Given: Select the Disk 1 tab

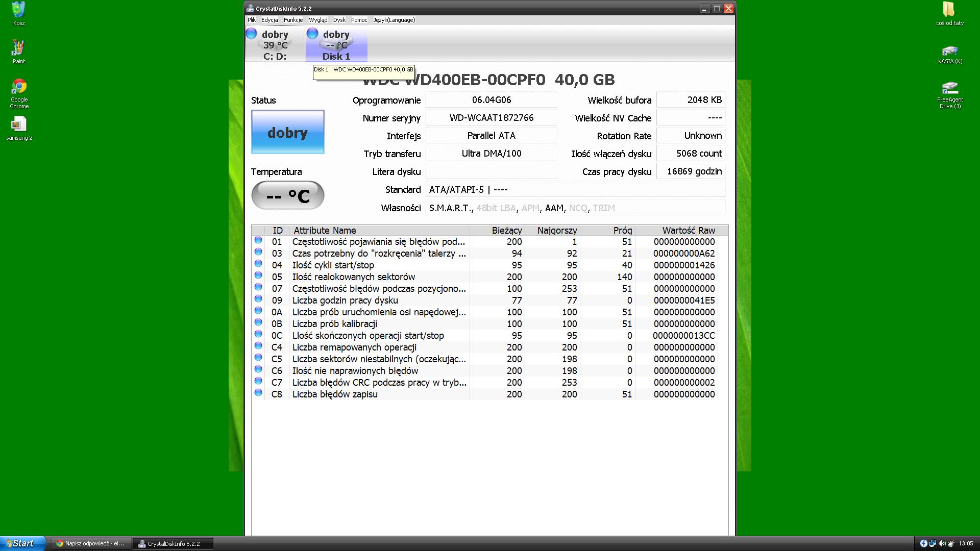Looking at the screenshot, I should click(x=336, y=45).
